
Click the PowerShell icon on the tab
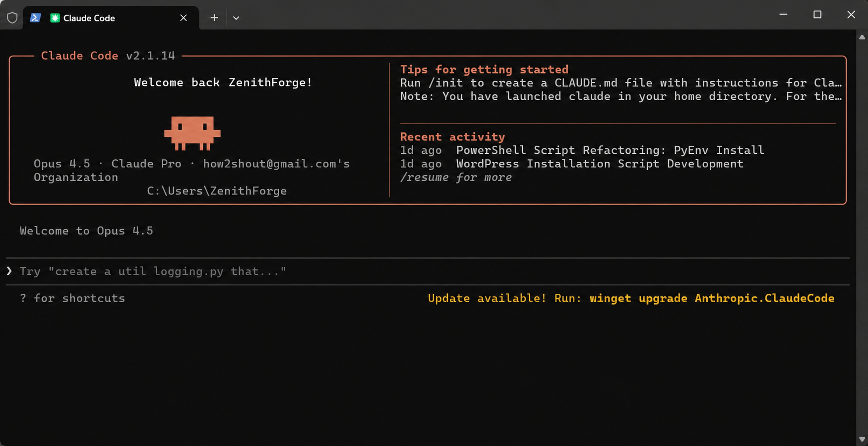point(35,18)
